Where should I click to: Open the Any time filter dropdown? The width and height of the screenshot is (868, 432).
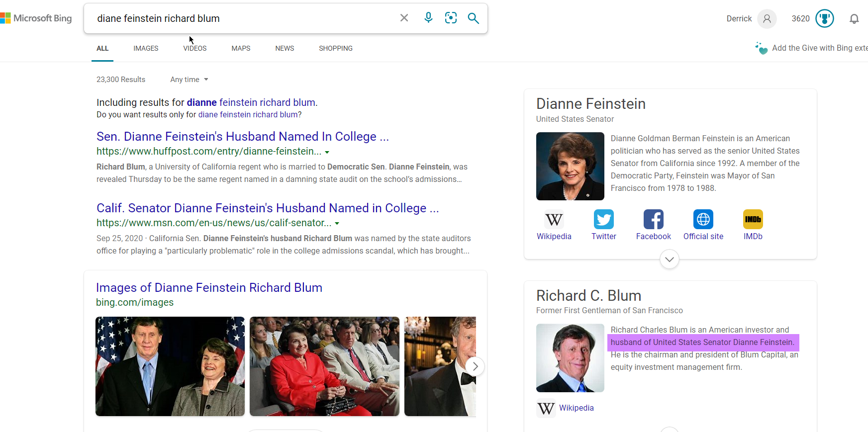[189, 80]
